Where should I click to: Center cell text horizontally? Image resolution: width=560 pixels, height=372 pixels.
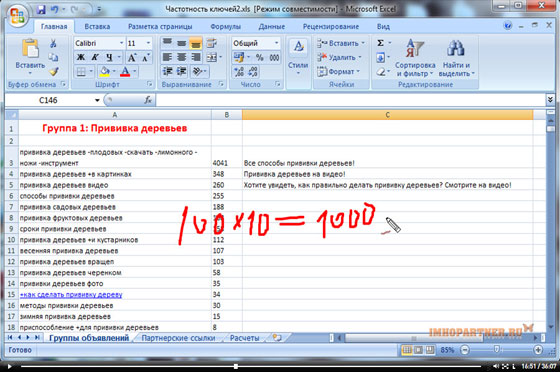[181, 57]
